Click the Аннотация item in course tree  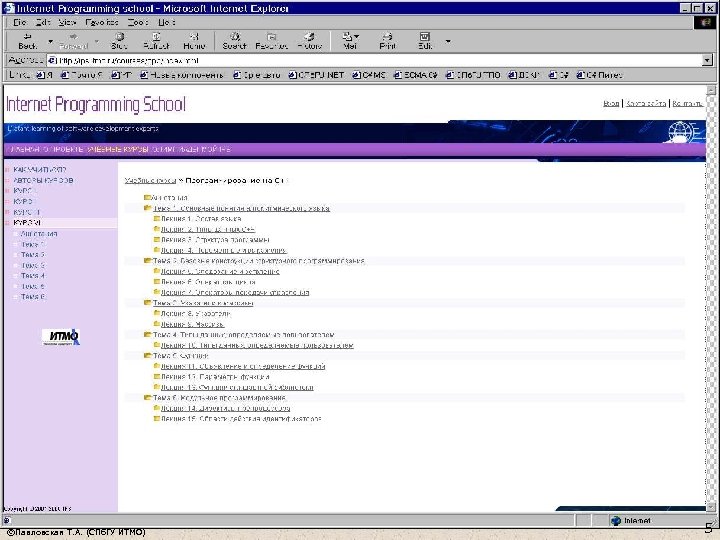point(169,197)
